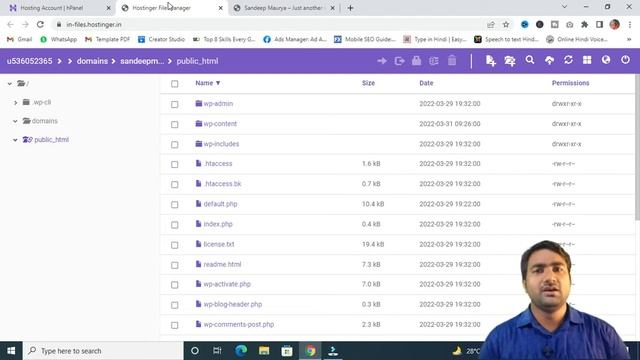Viewport: 640px width, 360px height.
Task: Open the tab search dropdown arrow
Action: click(564, 7)
